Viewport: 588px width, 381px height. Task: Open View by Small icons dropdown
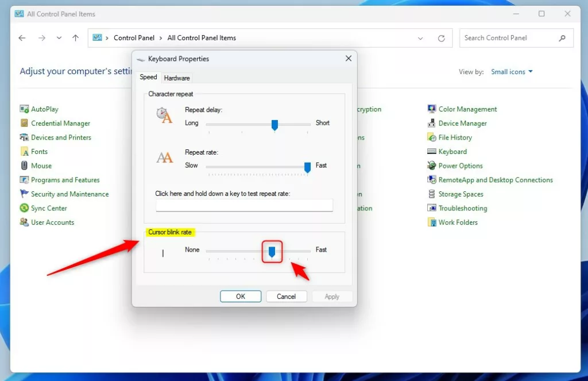[x=512, y=72]
